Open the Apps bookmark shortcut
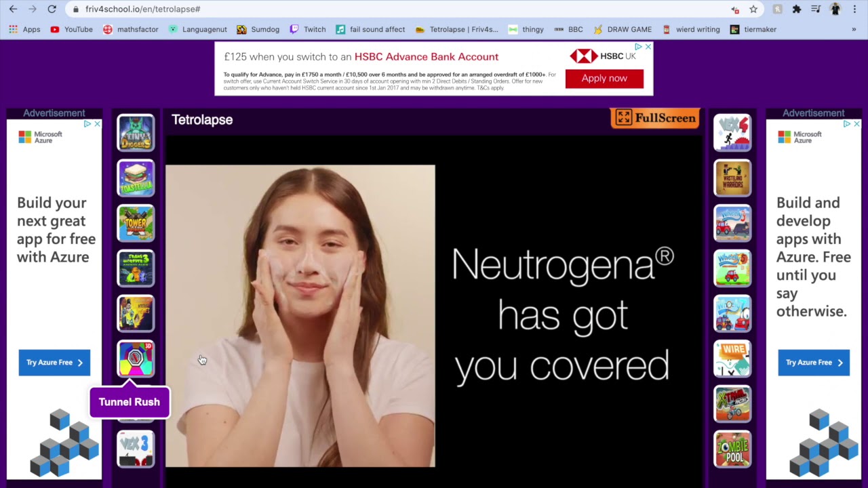The width and height of the screenshot is (868, 488). tap(24, 30)
